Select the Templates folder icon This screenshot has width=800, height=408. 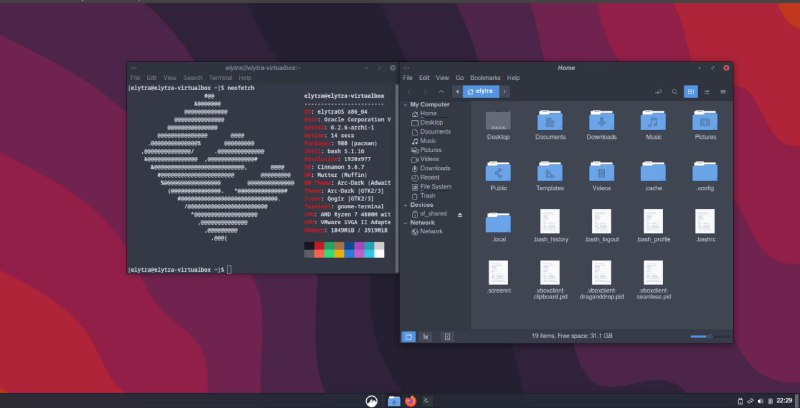pyautogui.click(x=550, y=172)
